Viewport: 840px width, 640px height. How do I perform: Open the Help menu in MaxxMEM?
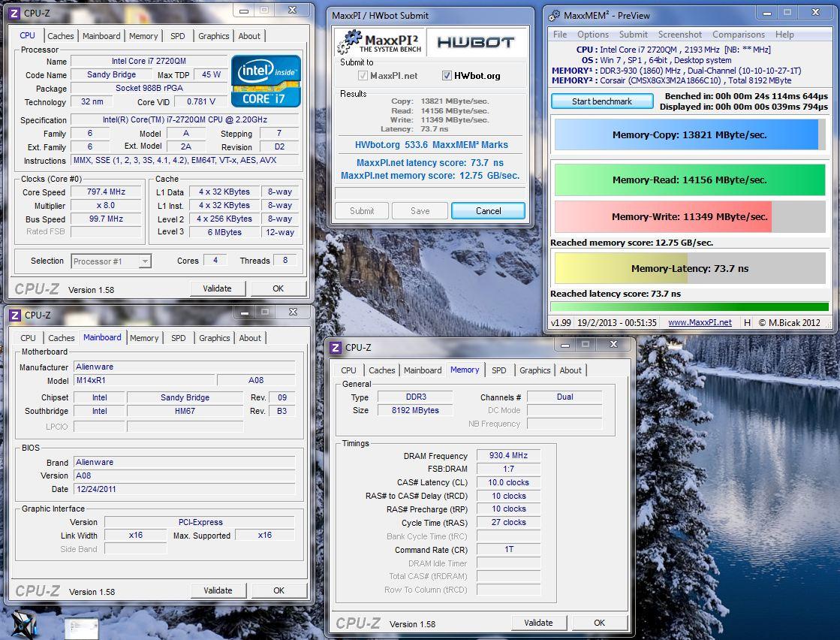784,35
